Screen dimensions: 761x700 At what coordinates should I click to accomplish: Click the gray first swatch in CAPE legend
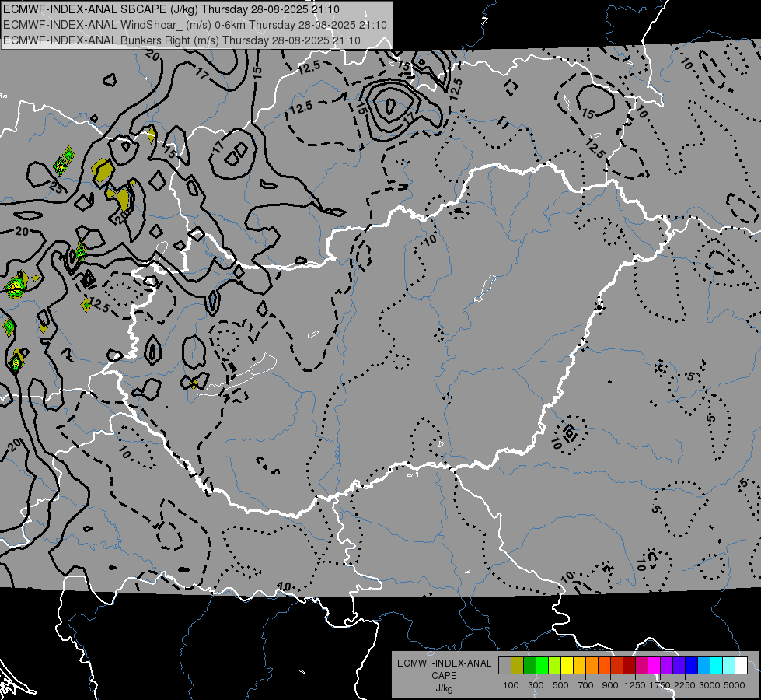click(504, 665)
